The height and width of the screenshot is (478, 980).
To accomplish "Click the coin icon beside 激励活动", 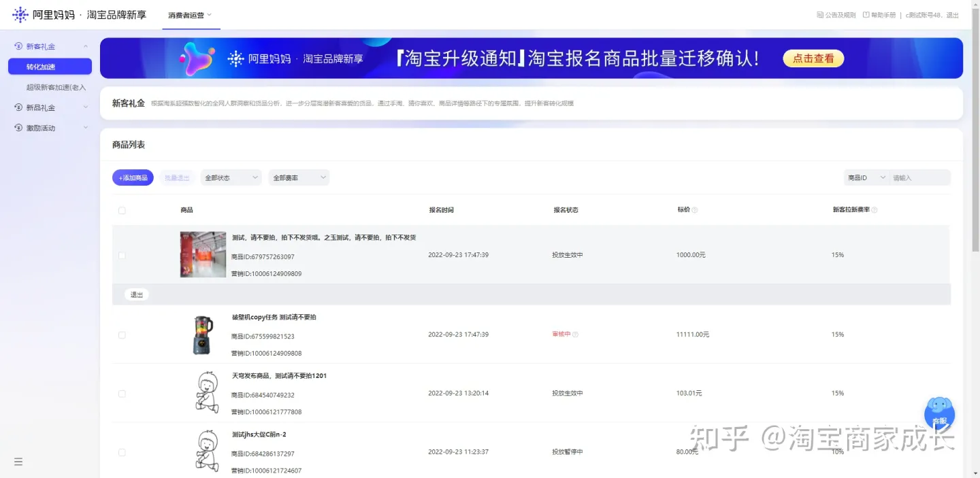I will (x=19, y=128).
